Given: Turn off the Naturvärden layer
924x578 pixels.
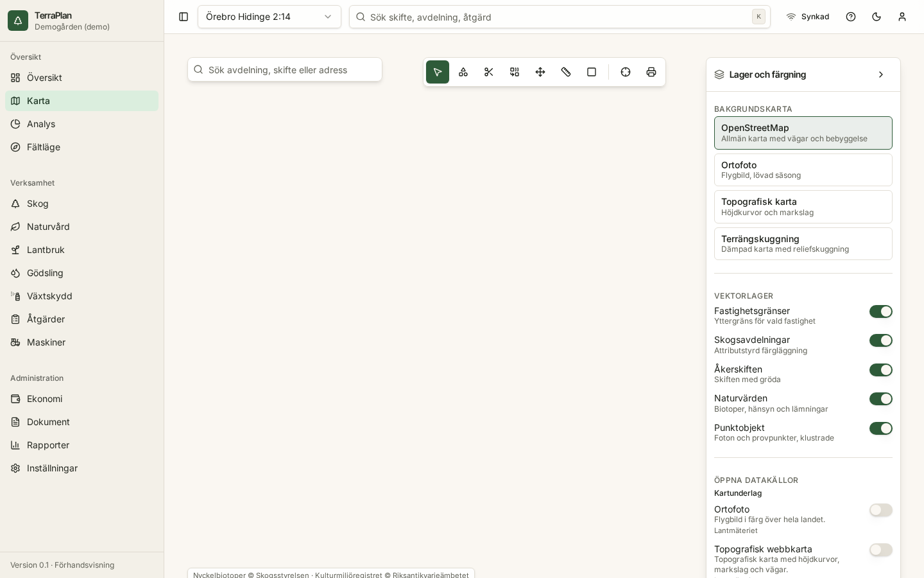Looking at the screenshot, I should [x=881, y=399].
